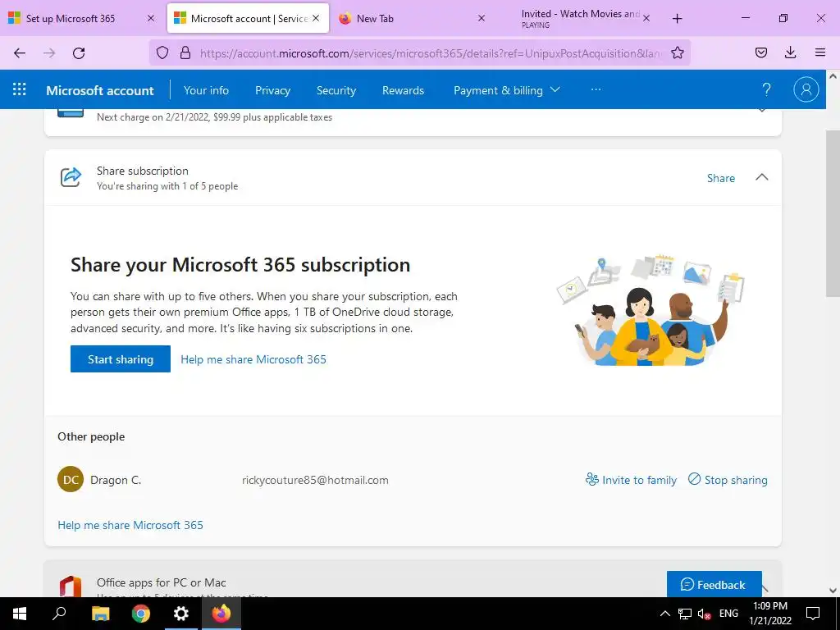Click the Start sharing button

121,359
